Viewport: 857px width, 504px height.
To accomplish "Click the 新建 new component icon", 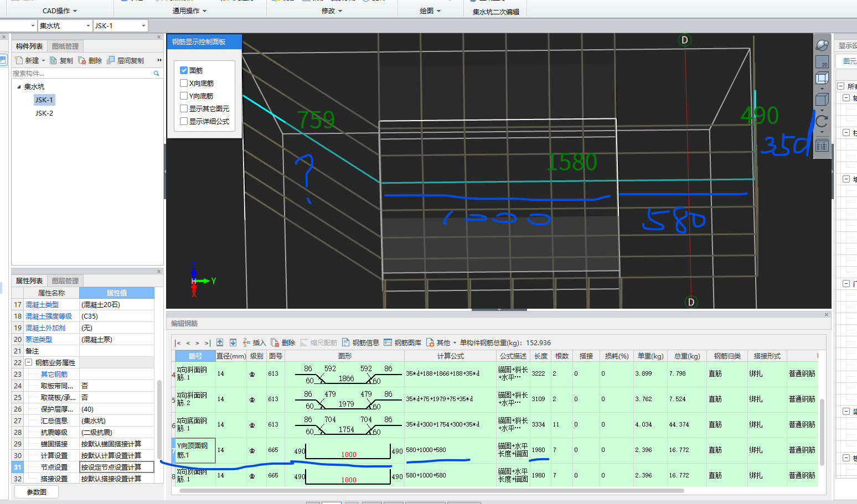I will pos(19,60).
